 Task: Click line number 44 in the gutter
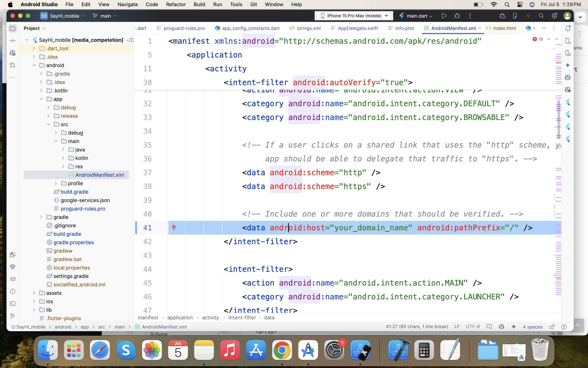[x=148, y=269]
